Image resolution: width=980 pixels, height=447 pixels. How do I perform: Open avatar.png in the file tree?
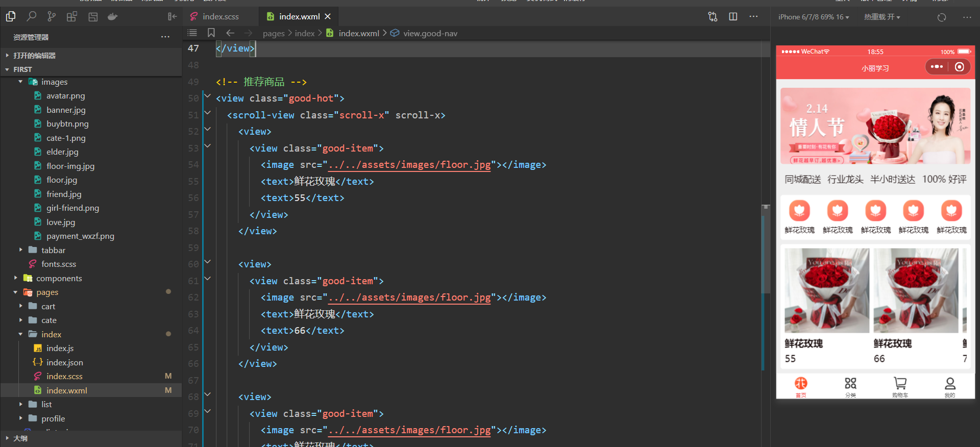tap(65, 95)
